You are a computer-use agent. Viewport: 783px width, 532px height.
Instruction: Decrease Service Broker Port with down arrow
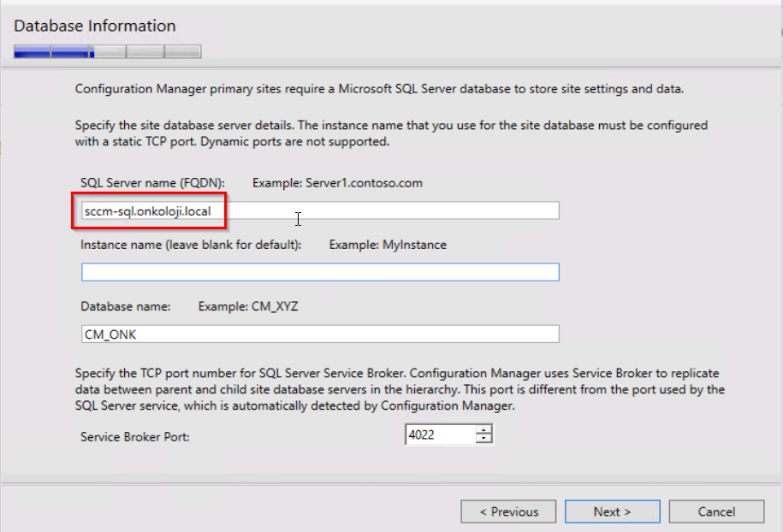[x=483, y=439]
